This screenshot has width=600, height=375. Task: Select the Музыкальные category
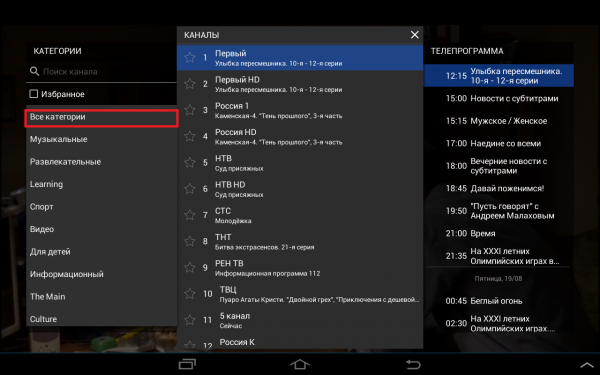tap(101, 140)
